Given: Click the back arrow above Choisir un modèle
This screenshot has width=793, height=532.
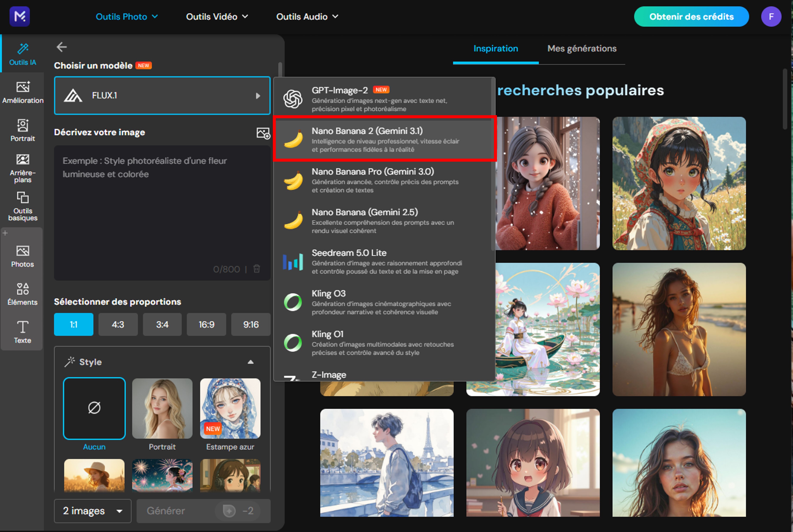Looking at the screenshot, I should tap(62, 47).
